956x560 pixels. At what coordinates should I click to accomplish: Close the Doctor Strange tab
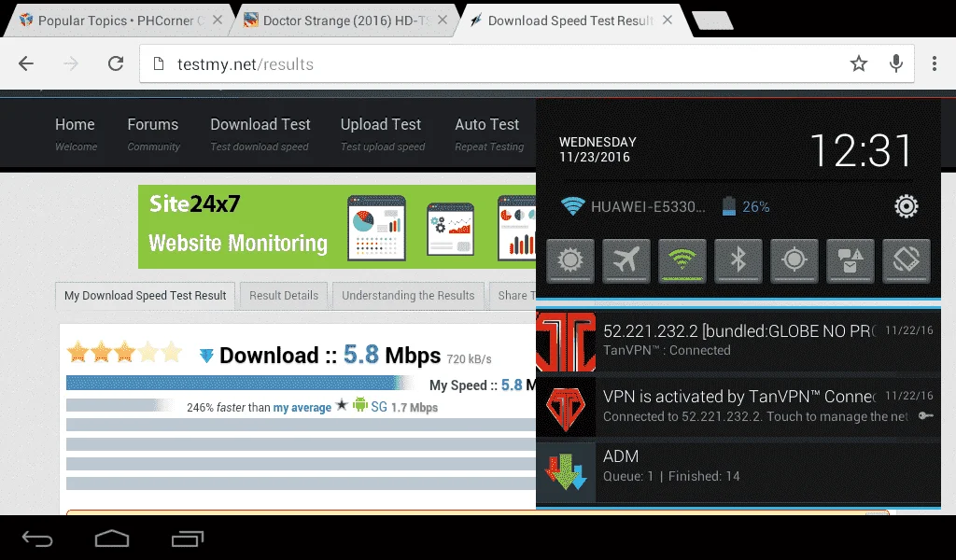(443, 21)
